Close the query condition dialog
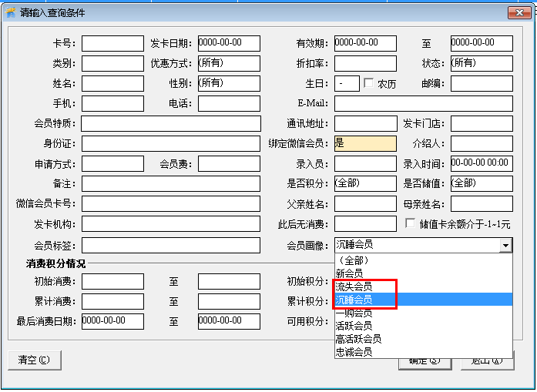The image size is (537, 392). click(517, 13)
